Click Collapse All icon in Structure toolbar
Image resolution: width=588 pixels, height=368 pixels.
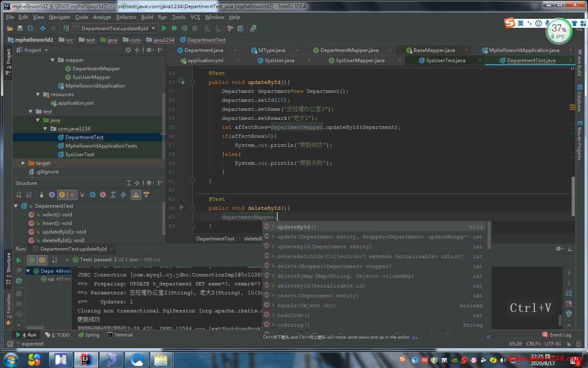click(123, 195)
